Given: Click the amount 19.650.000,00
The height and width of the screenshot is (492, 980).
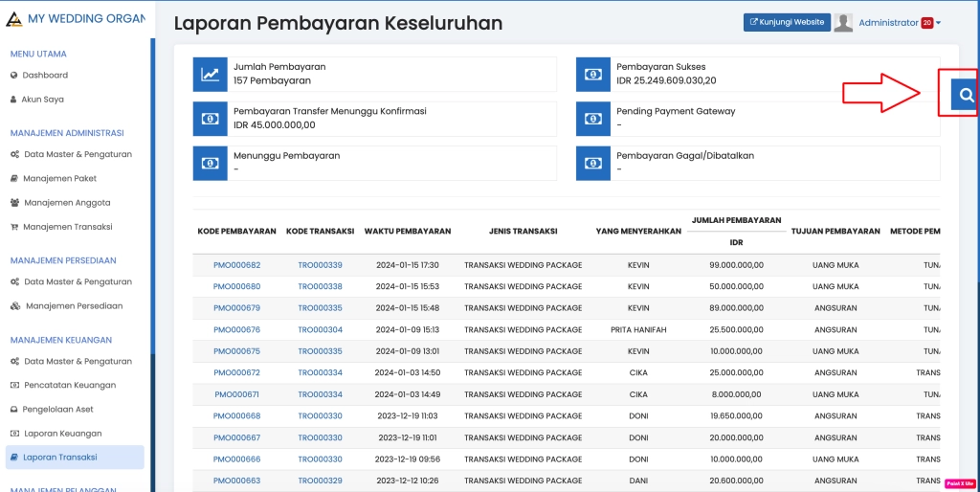Looking at the screenshot, I should [x=736, y=415].
